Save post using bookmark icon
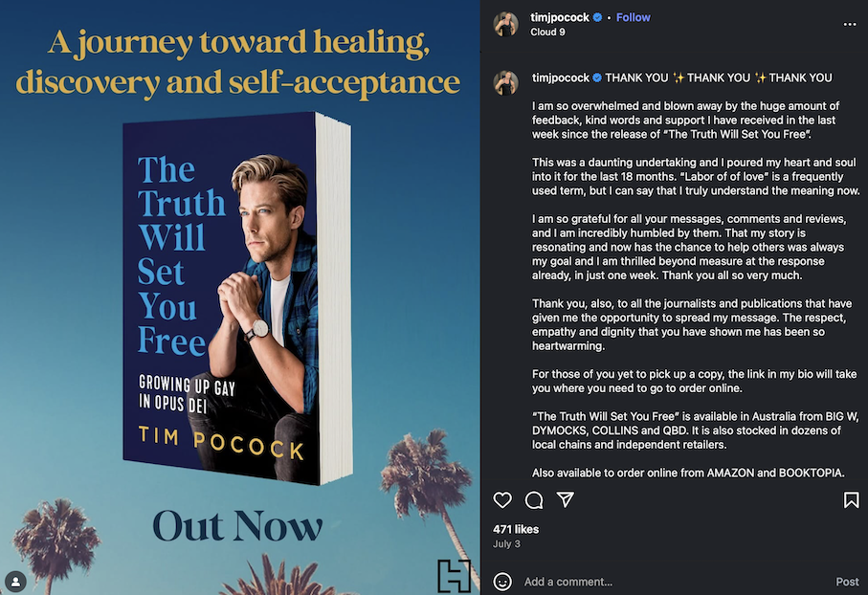 [851, 499]
